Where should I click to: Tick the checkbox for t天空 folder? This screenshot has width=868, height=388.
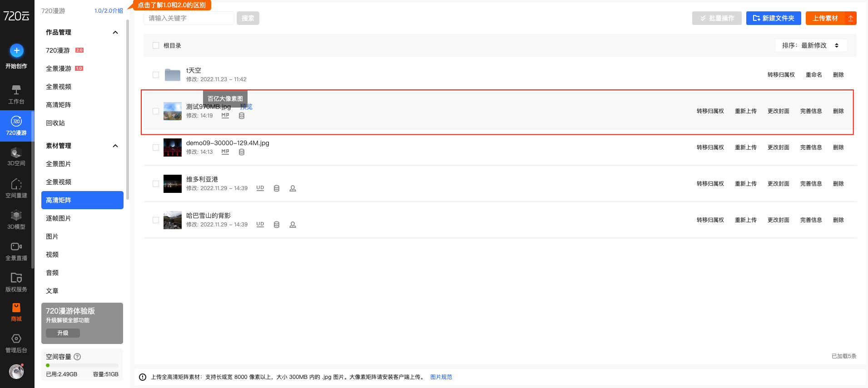point(156,75)
